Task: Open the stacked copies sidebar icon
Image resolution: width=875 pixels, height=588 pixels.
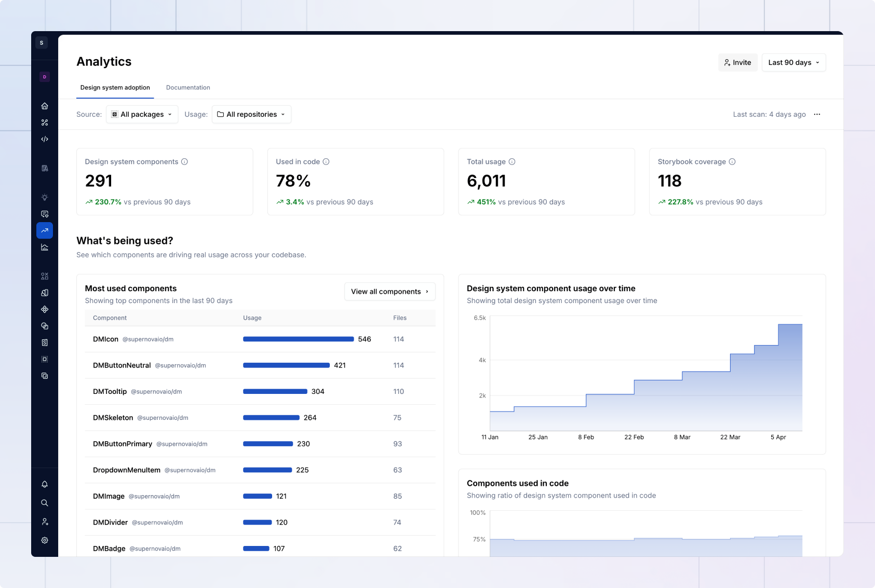Action: tap(45, 376)
